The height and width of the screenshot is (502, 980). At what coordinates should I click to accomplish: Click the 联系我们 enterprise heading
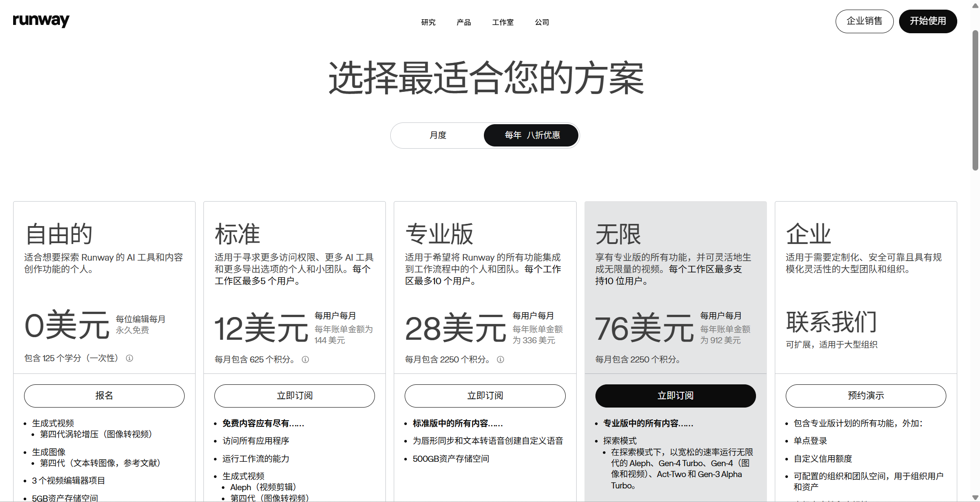click(831, 322)
